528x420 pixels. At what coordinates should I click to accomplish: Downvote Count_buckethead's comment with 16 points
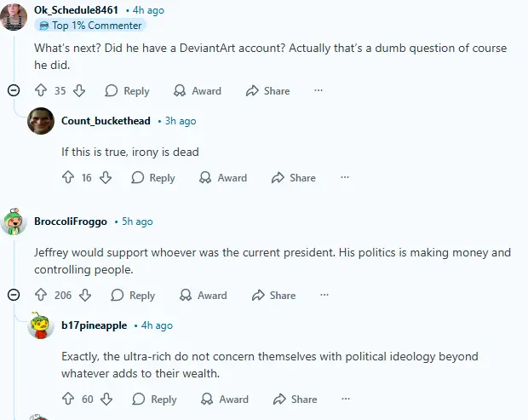(x=106, y=177)
